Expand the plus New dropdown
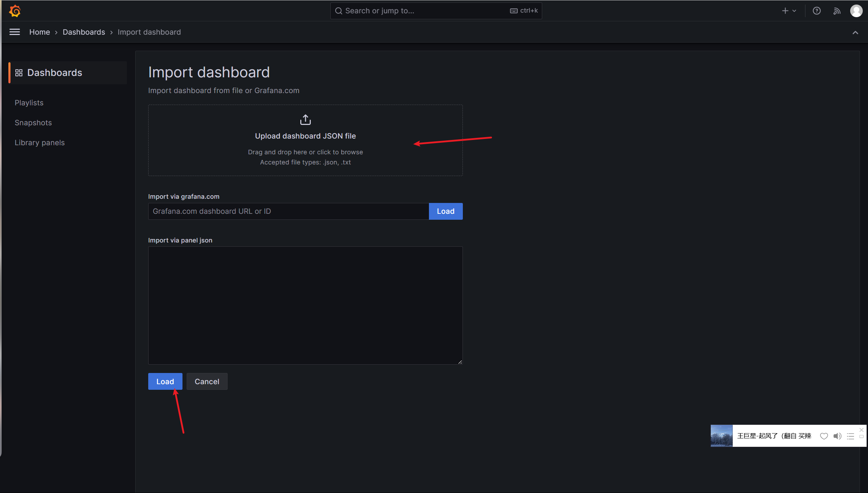Image resolution: width=868 pixels, height=493 pixels. (x=789, y=11)
